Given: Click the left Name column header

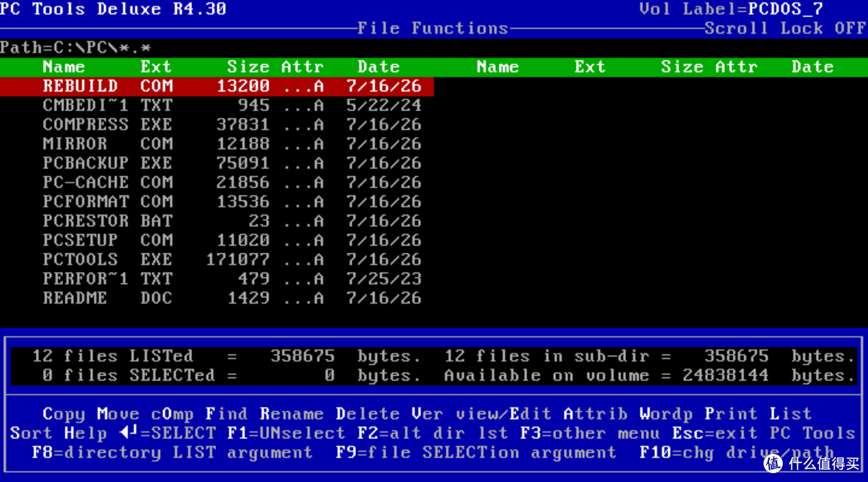Looking at the screenshot, I should pyautogui.click(x=64, y=67).
